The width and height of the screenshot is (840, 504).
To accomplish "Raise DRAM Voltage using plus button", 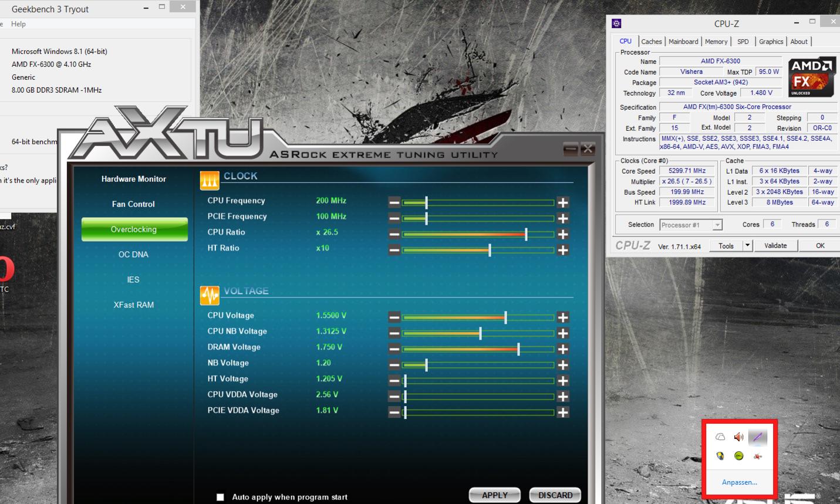I will pos(563,349).
